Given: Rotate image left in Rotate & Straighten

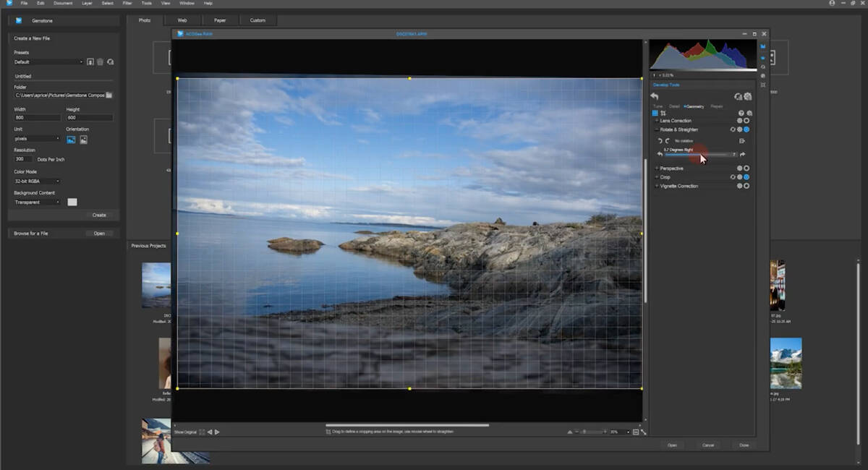Looking at the screenshot, I should [x=660, y=140].
